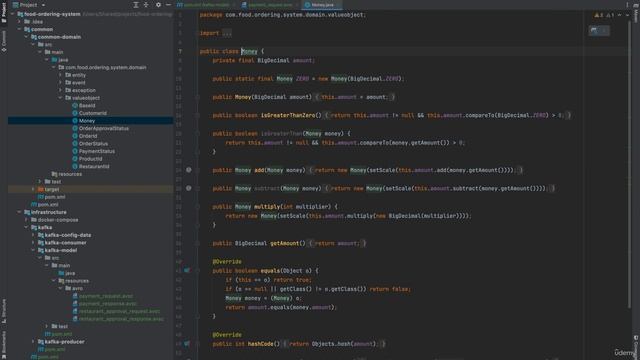Select the docker-compose folder
This screenshot has width=640, height=360.
click(58, 220)
